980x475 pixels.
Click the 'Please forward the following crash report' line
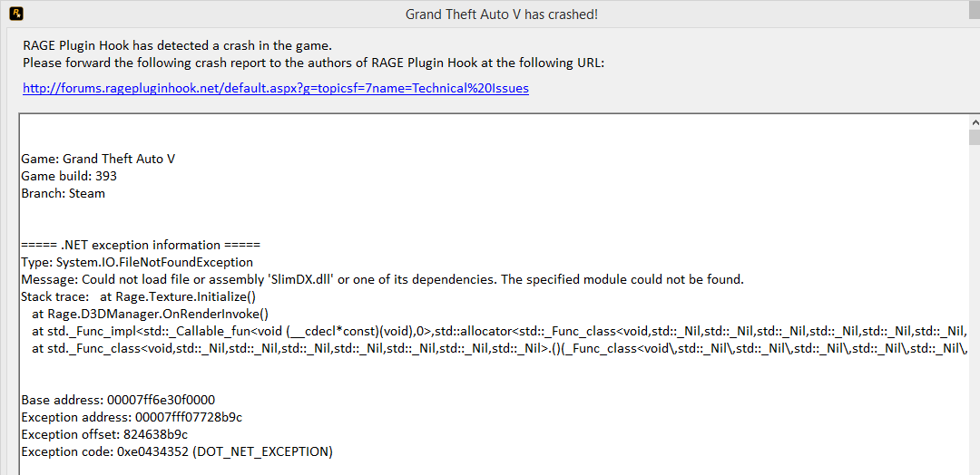313,63
